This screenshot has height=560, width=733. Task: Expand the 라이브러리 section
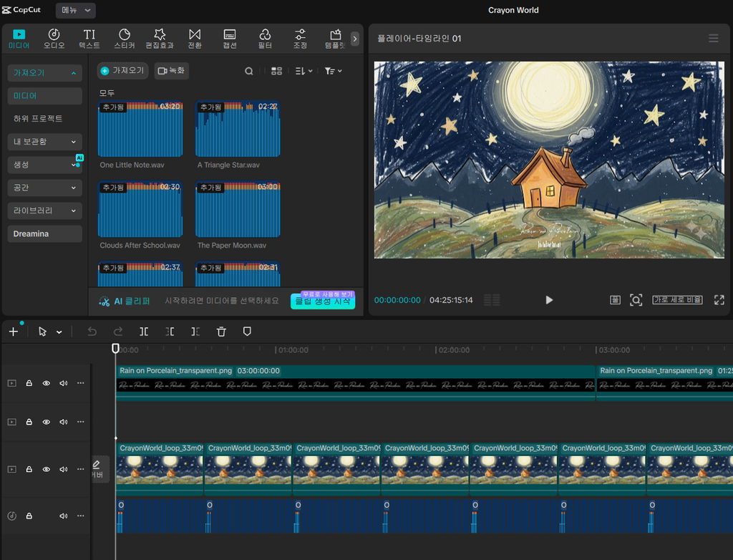45,210
